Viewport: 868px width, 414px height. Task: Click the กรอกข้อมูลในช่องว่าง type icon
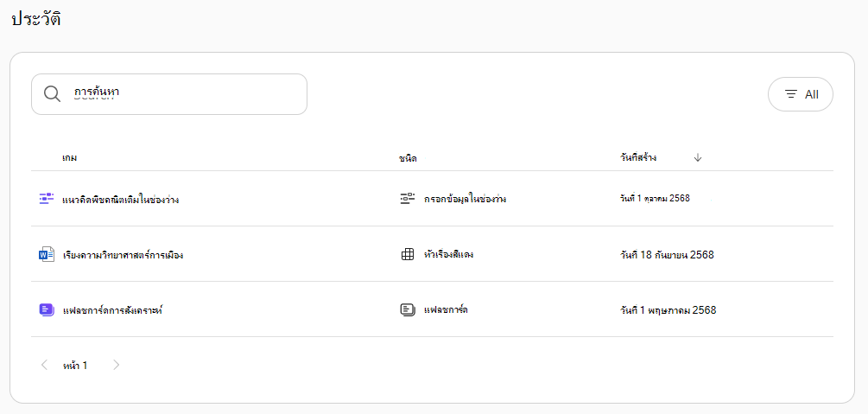(x=408, y=199)
